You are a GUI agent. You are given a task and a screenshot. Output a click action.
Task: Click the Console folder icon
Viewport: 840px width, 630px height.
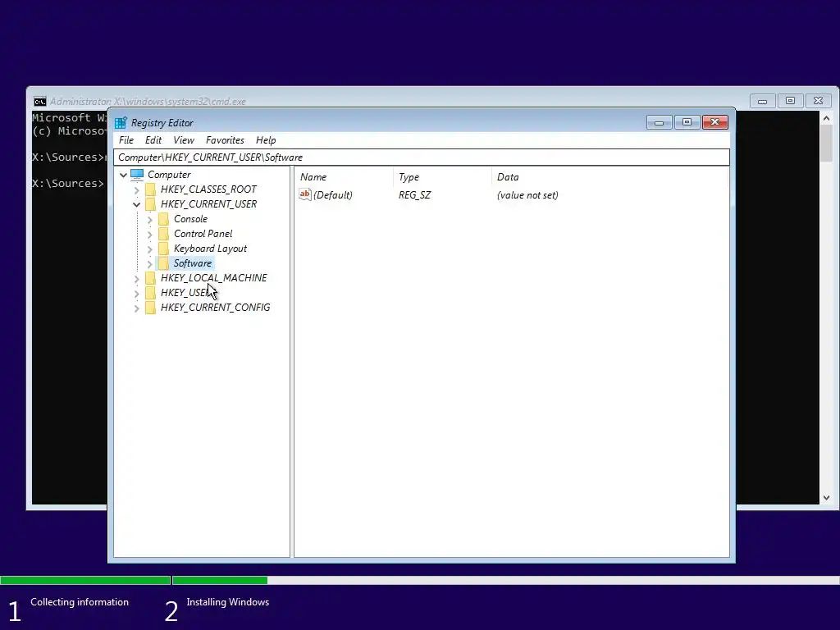click(163, 218)
